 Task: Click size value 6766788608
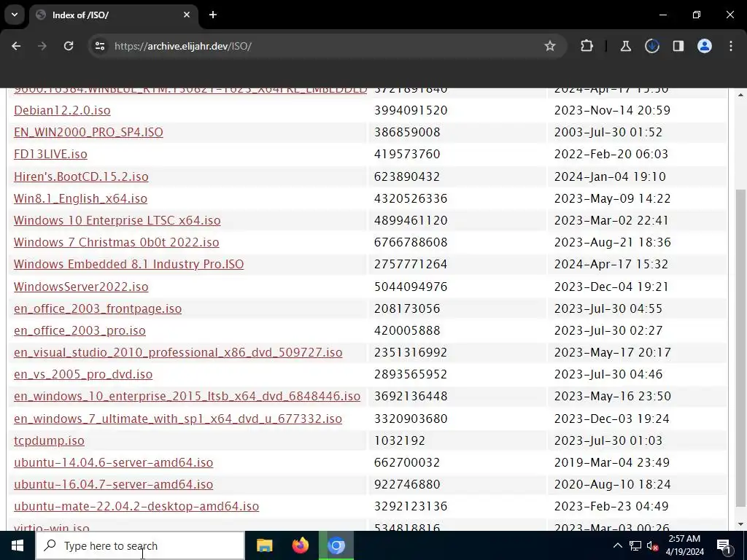(411, 242)
